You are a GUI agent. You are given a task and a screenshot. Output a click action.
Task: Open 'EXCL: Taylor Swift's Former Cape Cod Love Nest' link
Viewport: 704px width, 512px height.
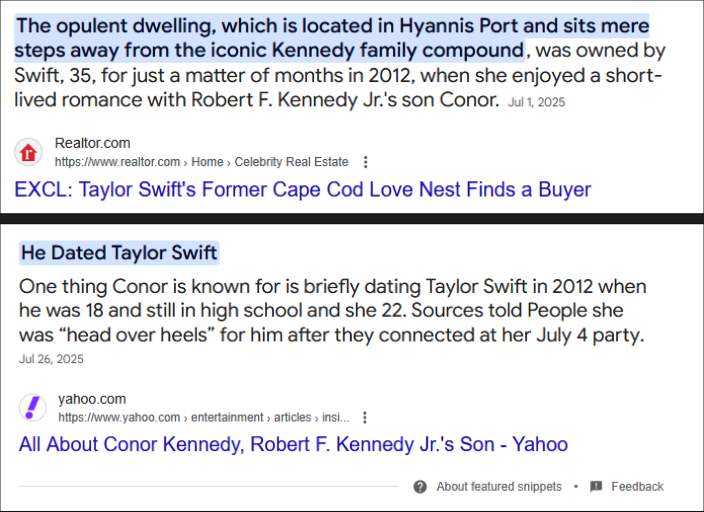point(303,189)
